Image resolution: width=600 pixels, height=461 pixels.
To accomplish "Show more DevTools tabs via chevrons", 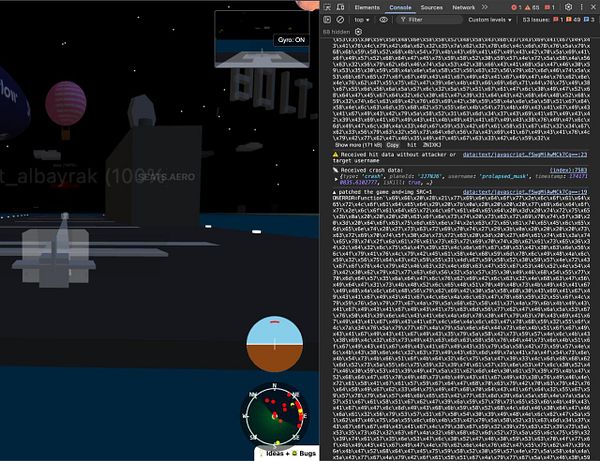I will click(x=485, y=7).
